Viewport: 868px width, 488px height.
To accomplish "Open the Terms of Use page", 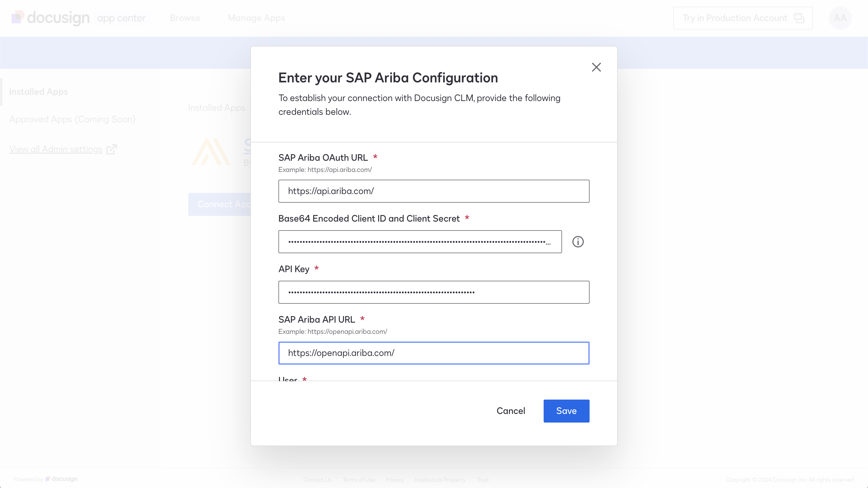I will (359, 480).
